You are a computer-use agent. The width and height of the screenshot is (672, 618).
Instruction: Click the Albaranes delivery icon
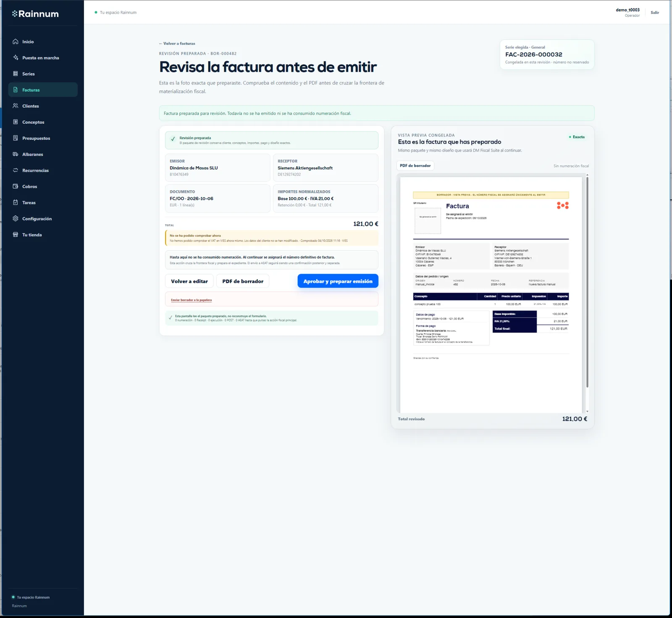(16, 154)
